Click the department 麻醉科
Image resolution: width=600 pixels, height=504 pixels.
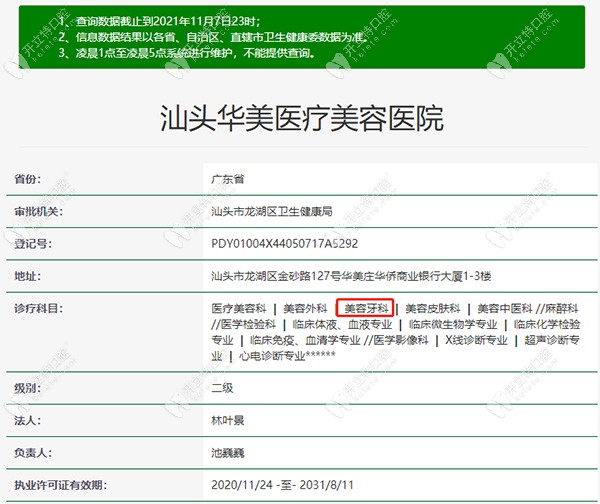(x=562, y=308)
